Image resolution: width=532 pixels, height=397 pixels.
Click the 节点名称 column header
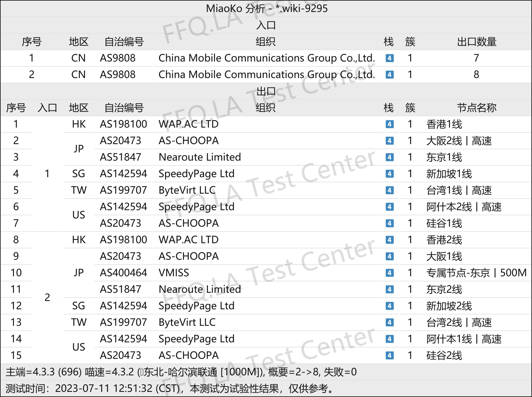(477, 108)
